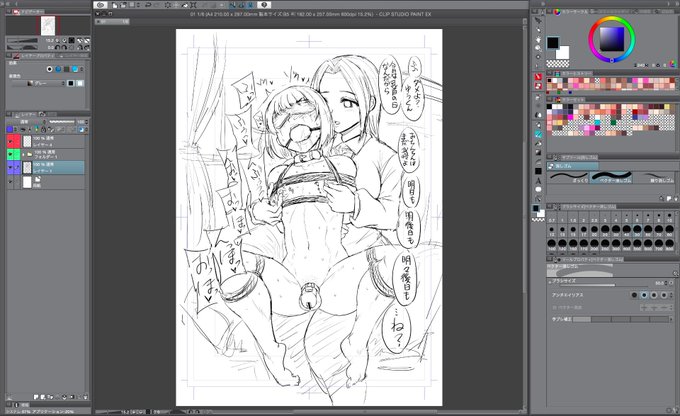Select the Text tool with the letter A
The image size is (680, 416).
pyautogui.click(x=538, y=180)
